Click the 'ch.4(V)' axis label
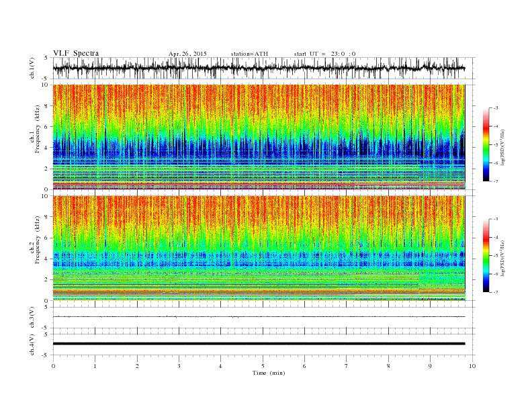Viewport: 532px width, 411px height. pyautogui.click(x=32, y=345)
